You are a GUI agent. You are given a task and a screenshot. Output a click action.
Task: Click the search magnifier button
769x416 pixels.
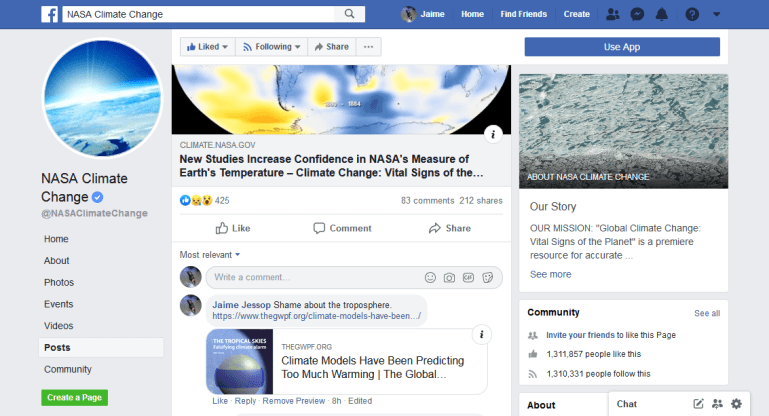tap(349, 14)
